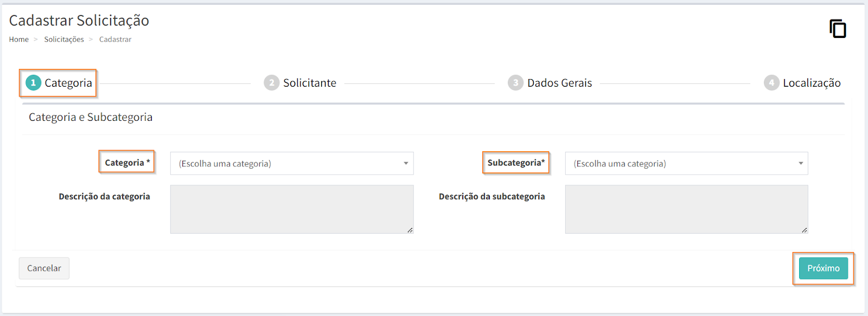Select the Categoria step label
Viewport: 868px width, 316px height.
click(x=68, y=83)
